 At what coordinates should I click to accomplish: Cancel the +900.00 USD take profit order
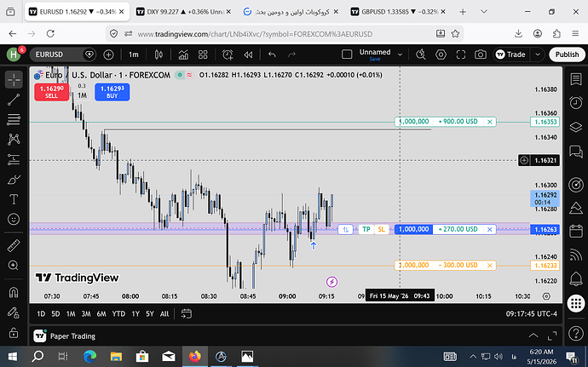(489, 122)
